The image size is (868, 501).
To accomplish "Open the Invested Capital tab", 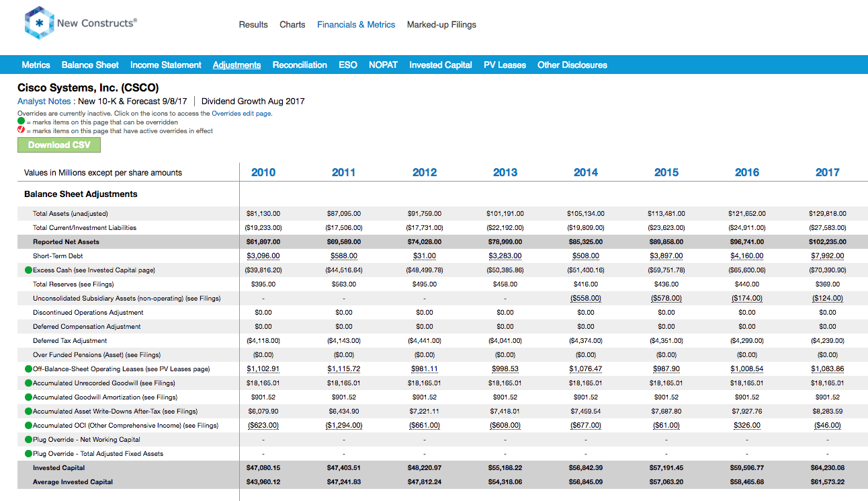I will coord(441,65).
